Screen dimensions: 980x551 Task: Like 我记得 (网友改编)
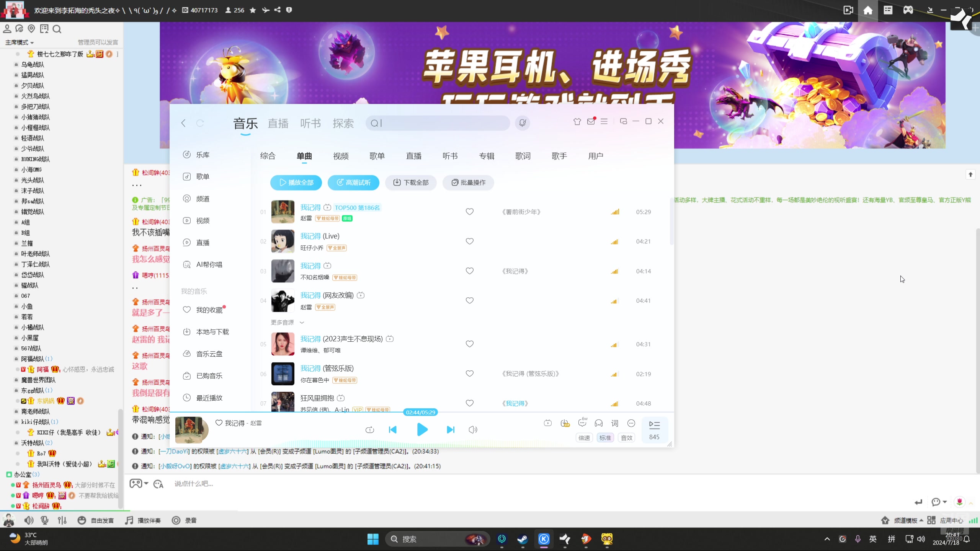click(470, 300)
